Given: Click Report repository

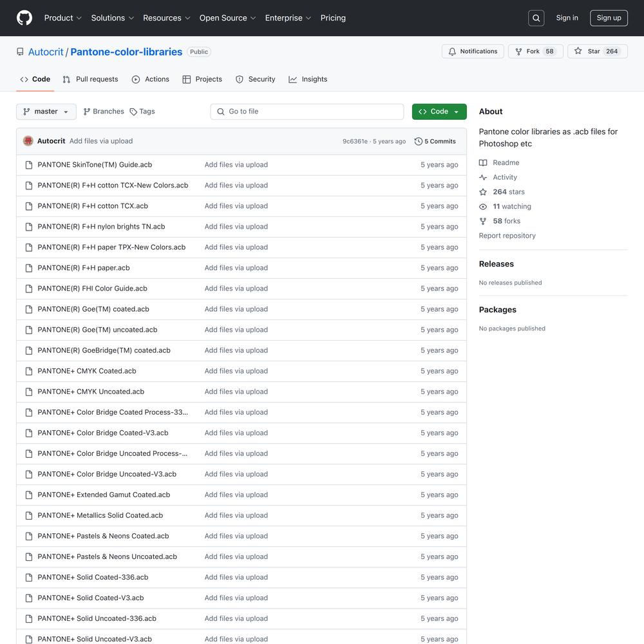Looking at the screenshot, I should [x=507, y=236].
